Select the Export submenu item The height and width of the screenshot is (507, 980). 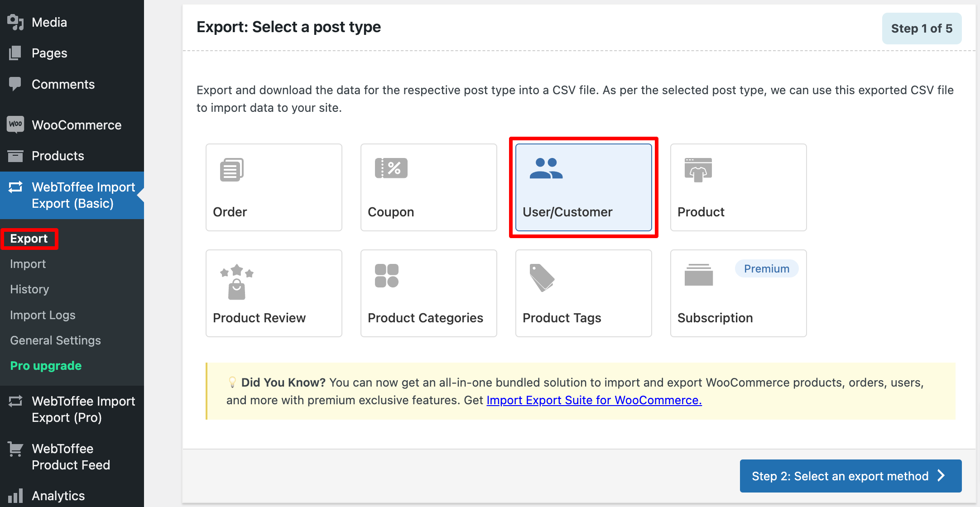point(29,239)
